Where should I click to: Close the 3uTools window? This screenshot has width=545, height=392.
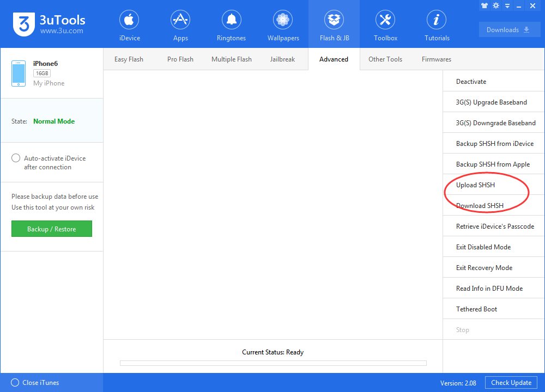tap(532, 5)
